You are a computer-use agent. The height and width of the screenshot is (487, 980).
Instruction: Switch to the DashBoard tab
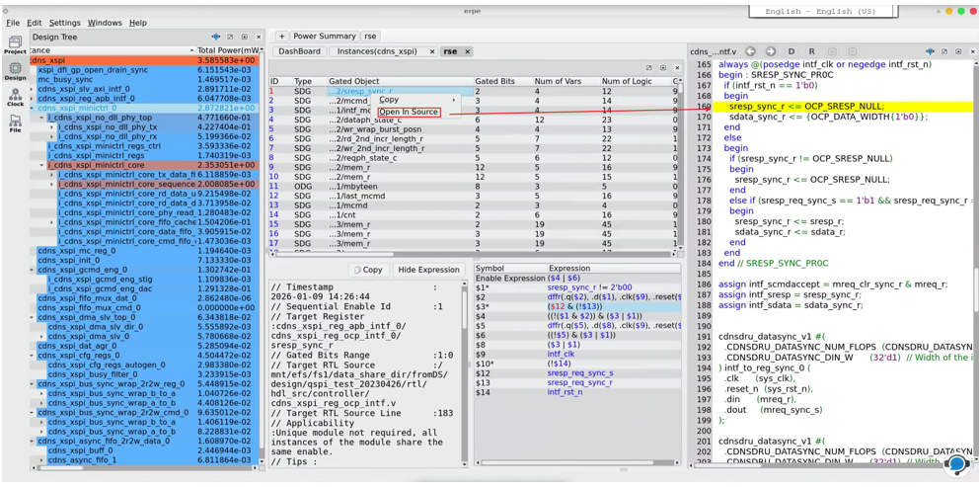[x=299, y=51]
